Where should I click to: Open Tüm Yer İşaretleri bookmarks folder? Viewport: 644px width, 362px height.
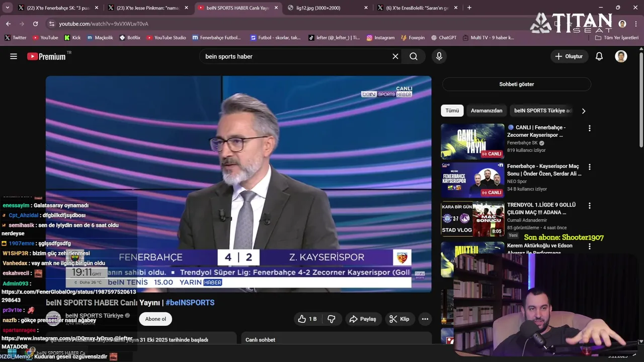tap(616, 38)
